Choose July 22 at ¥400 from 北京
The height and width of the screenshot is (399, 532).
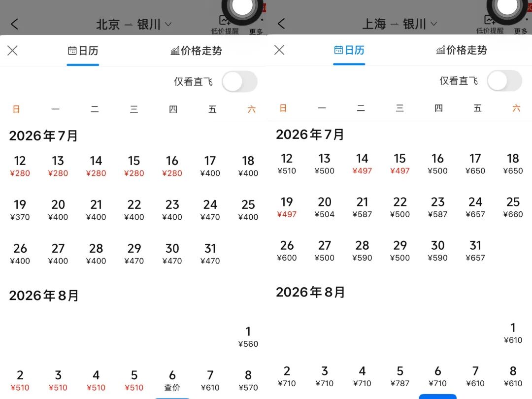tap(134, 210)
